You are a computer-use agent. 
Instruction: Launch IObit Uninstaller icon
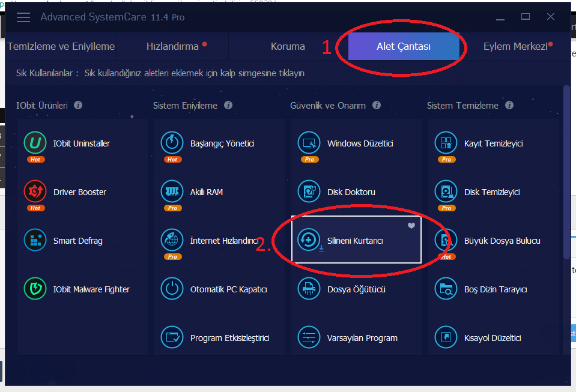35,143
